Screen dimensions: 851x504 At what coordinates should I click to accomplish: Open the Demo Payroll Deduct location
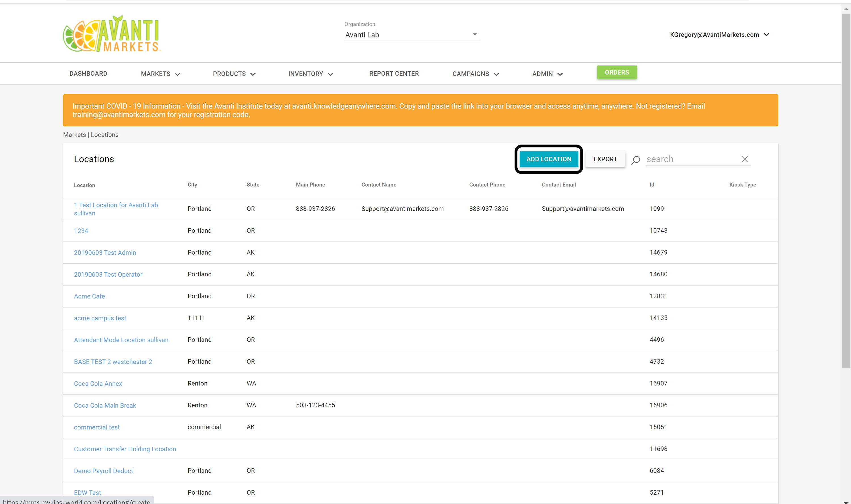click(x=103, y=471)
